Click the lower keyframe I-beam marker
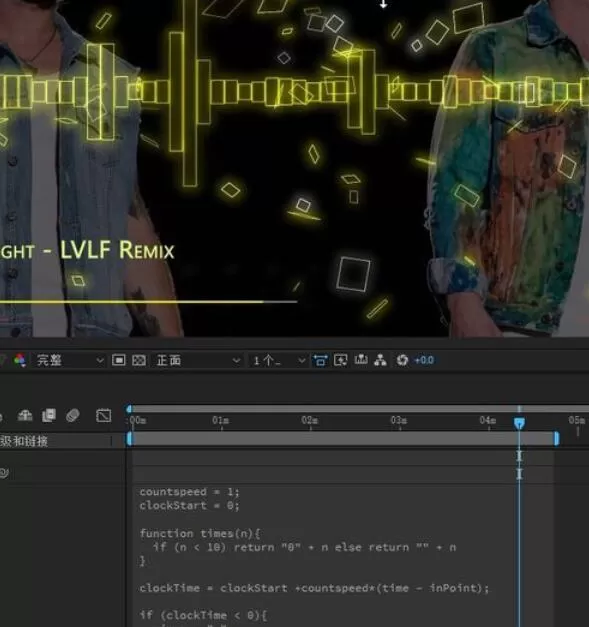 [x=519, y=474]
